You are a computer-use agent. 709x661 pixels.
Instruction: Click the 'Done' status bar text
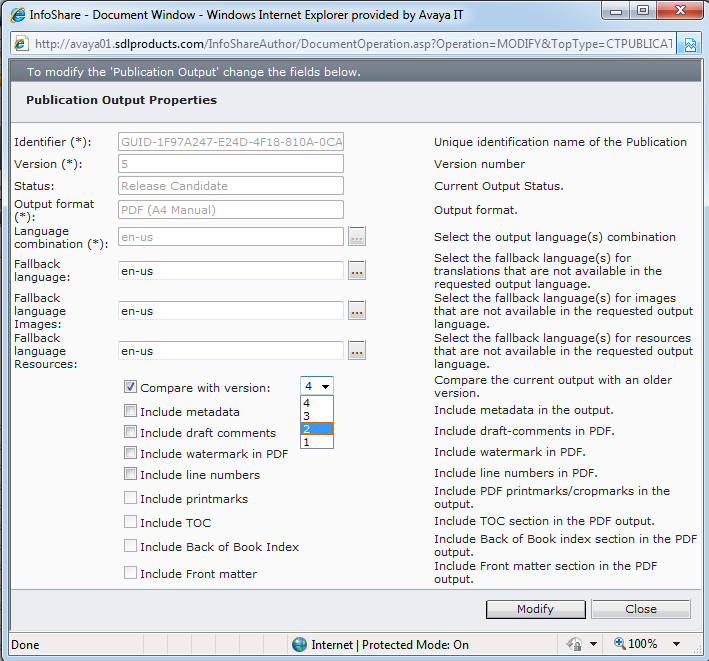point(25,645)
